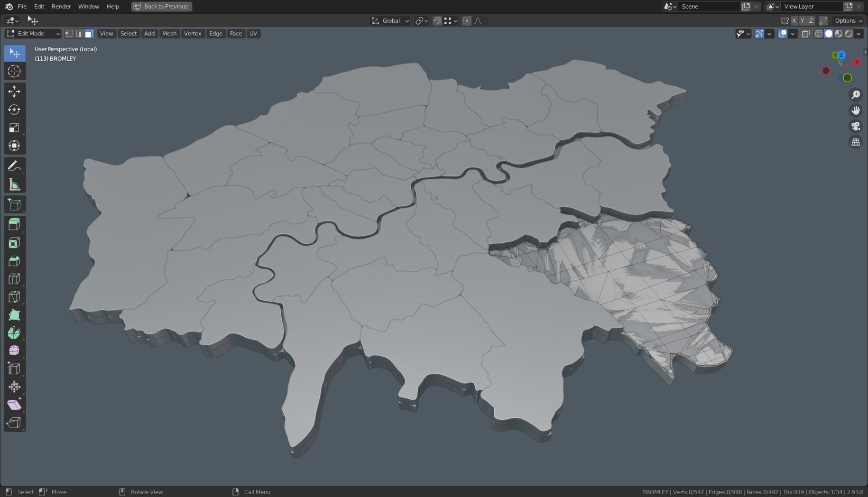
Task: Open the overlays settings dropdown arrow
Action: (x=793, y=34)
